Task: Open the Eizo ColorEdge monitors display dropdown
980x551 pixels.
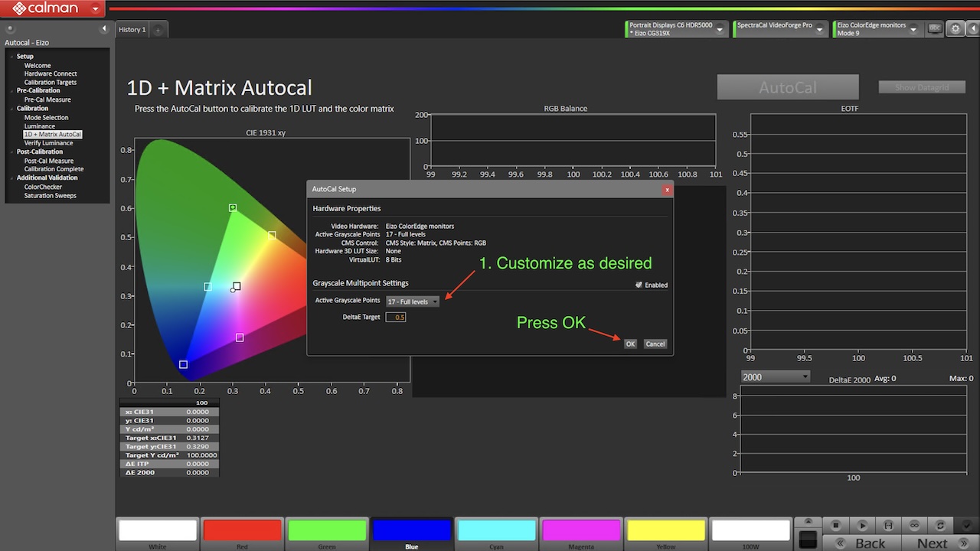Action: click(x=913, y=29)
